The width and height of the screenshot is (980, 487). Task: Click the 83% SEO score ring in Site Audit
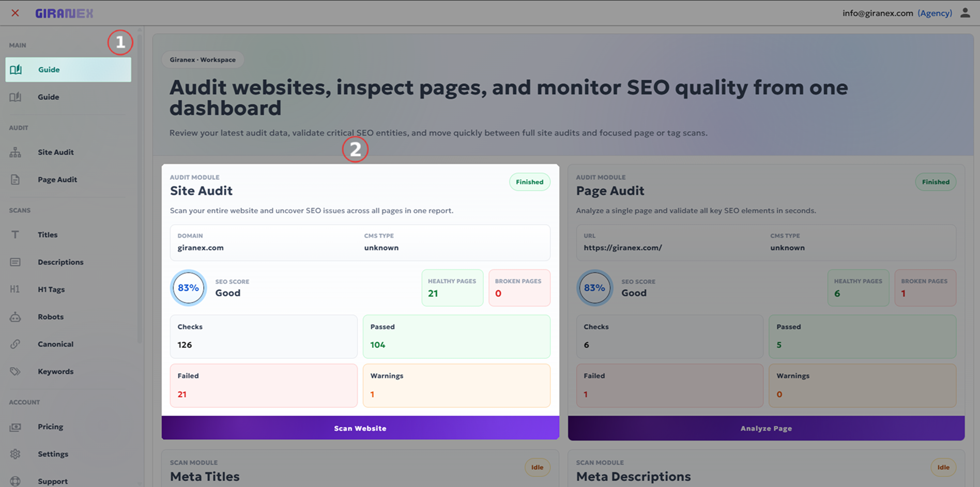point(189,288)
